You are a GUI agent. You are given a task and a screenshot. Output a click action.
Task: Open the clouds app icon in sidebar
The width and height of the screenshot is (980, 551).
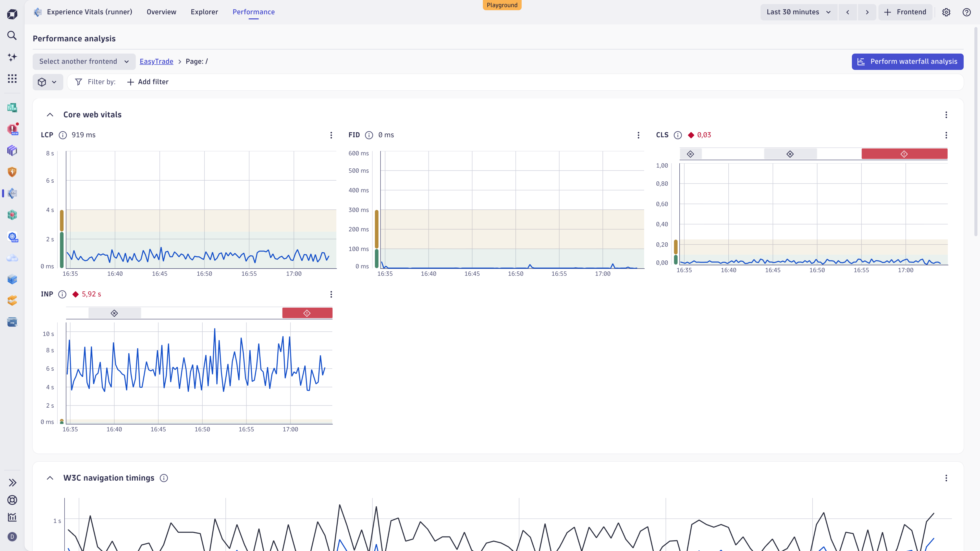(x=12, y=258)
